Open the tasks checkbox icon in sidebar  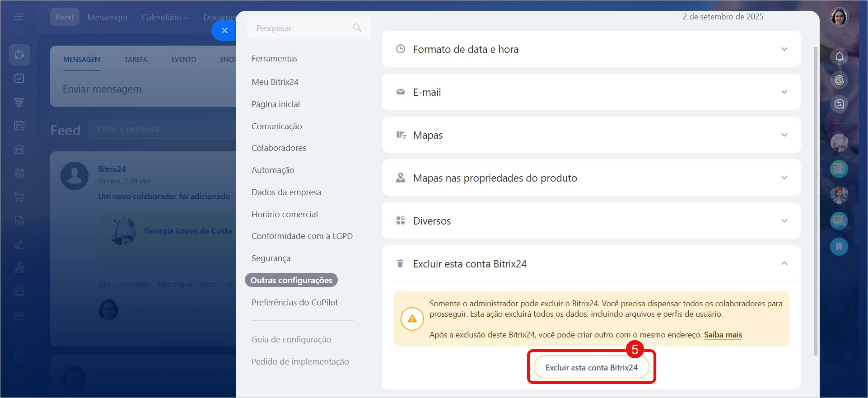(x=19, y=79)
